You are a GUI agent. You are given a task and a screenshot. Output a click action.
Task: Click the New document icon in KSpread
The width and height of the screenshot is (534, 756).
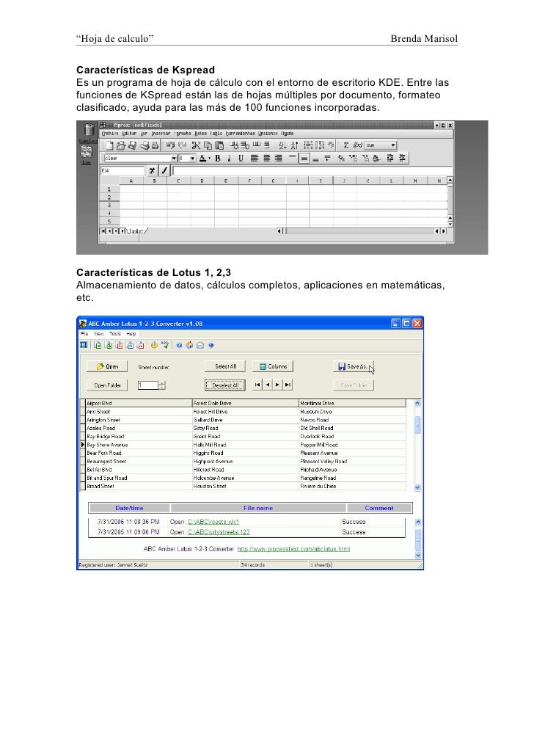[x=109, y=145]
